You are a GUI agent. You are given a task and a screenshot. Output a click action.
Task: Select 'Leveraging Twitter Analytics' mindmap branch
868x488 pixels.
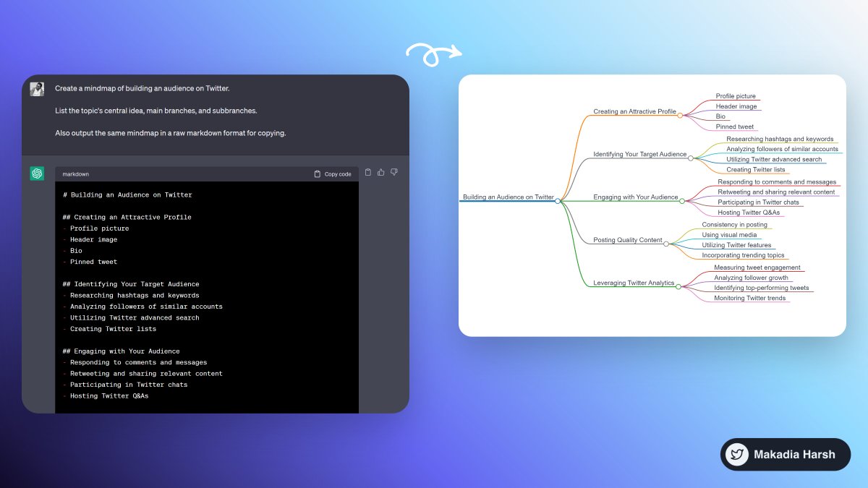point(634,283)
